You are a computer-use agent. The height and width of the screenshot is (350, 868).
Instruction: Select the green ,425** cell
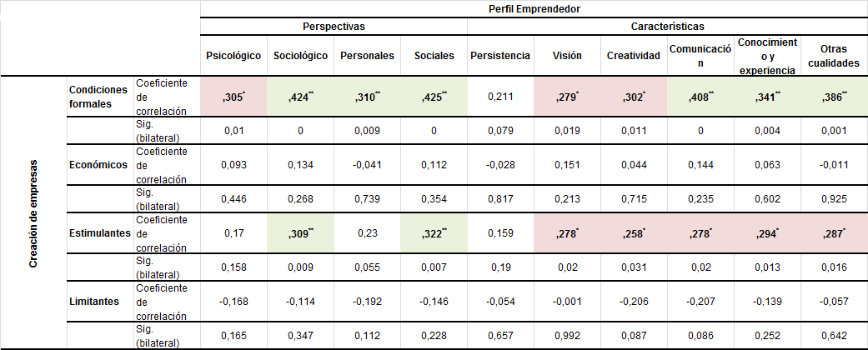coord(434,96)
